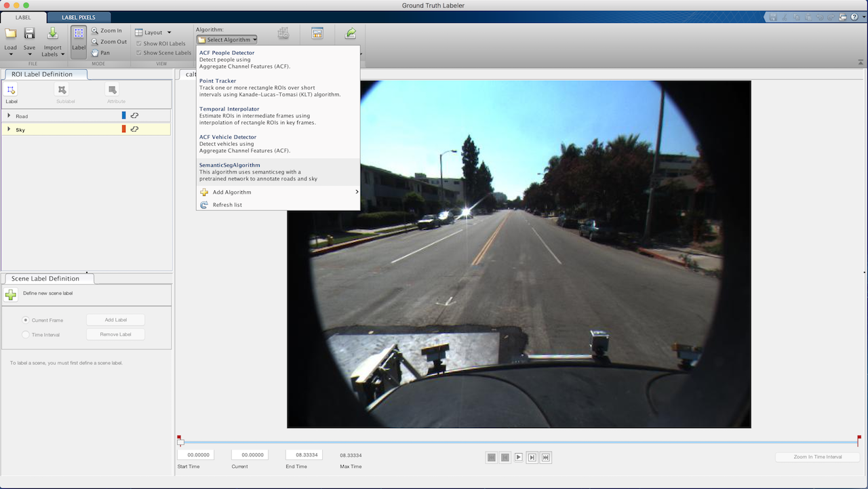Image resolution: width=868 pixels, height=489 pixels.
Task: Select the Time Interval radio button
Action: coord(26,334)
